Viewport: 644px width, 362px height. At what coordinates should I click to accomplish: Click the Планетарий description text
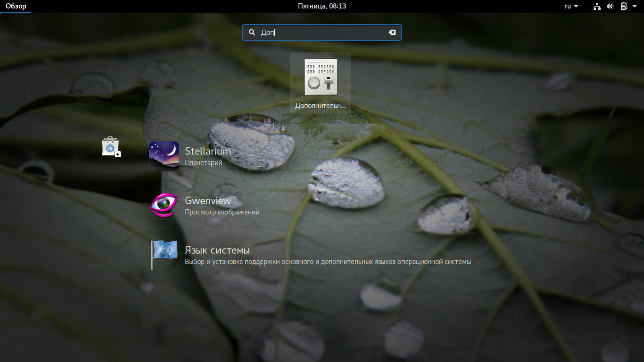[203, 163]
